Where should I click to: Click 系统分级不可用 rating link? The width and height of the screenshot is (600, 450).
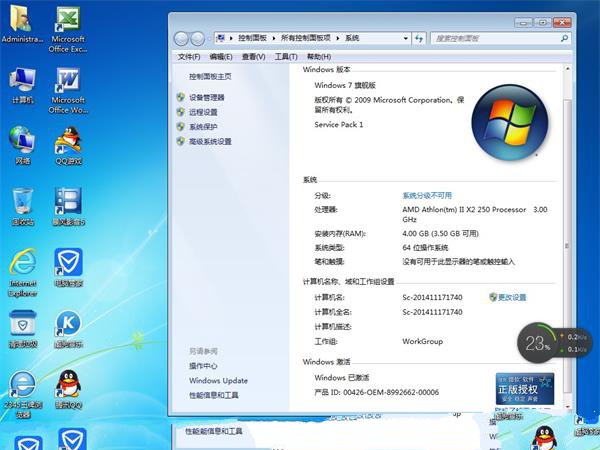[427, 196]
